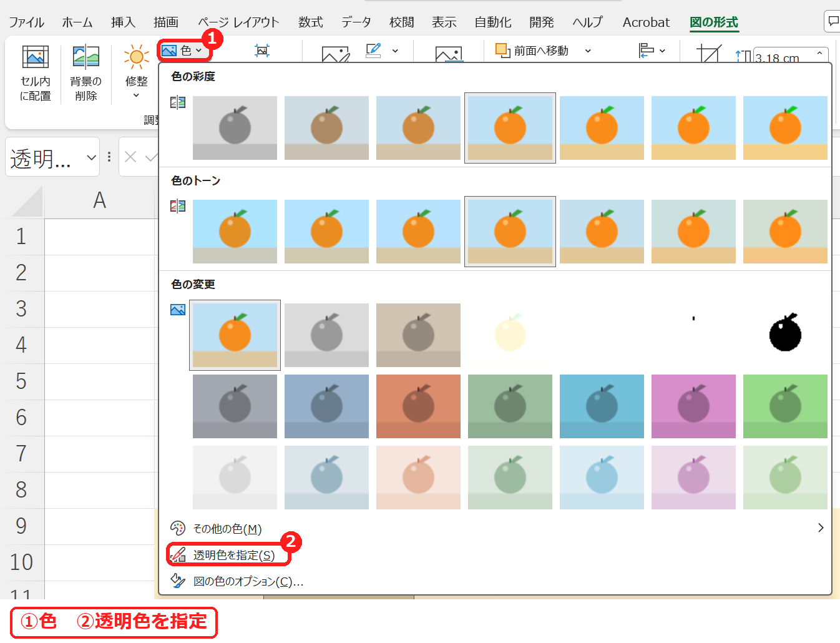Open the Acrobat tab
This screenshot has width=840, height=643.
(x=646, y=22)
